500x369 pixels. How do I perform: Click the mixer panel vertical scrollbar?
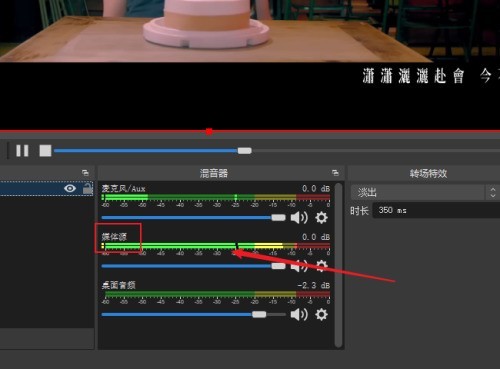[338, 265]
